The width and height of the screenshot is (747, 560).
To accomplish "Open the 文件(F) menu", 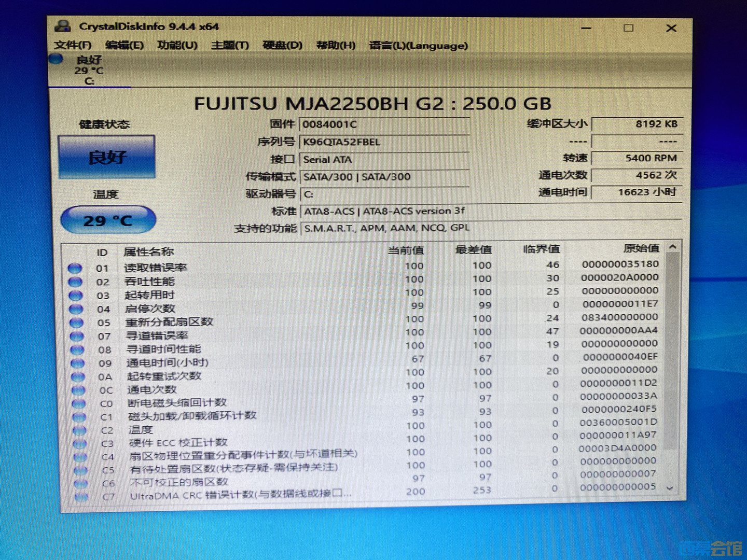I will (73, 46).
